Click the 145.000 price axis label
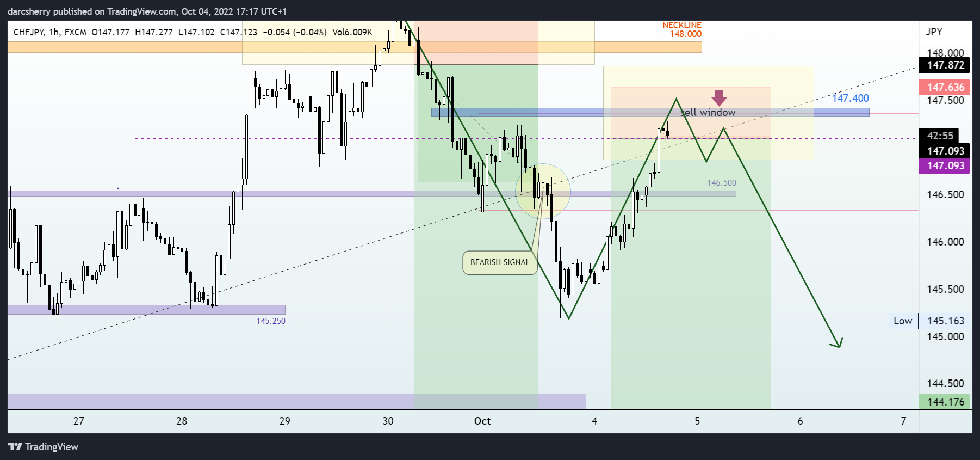The image size is (980, 460). pos(945,336)
